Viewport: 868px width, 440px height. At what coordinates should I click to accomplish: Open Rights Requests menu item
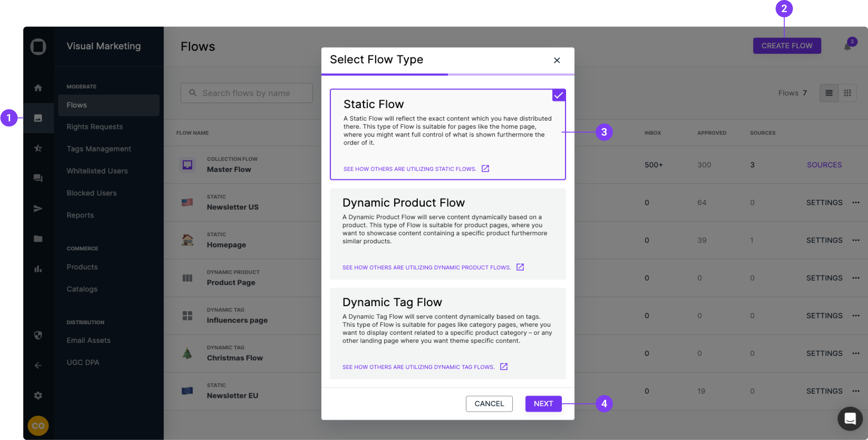click(x=95, y=127)
